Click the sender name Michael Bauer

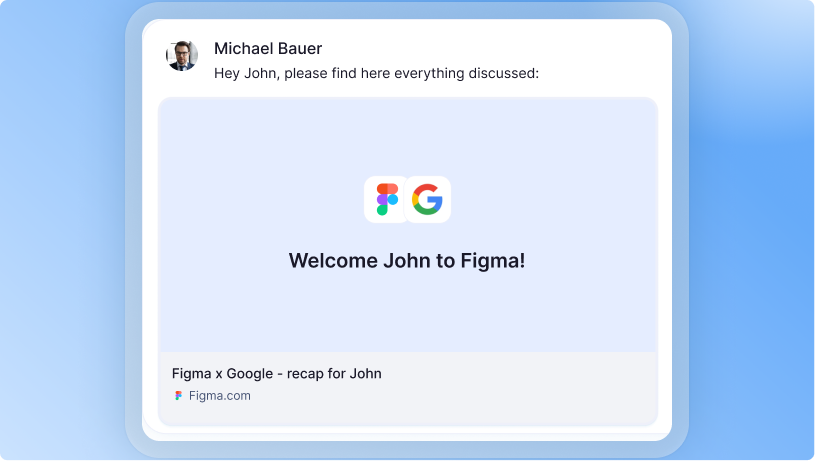[x=268, y=48]
